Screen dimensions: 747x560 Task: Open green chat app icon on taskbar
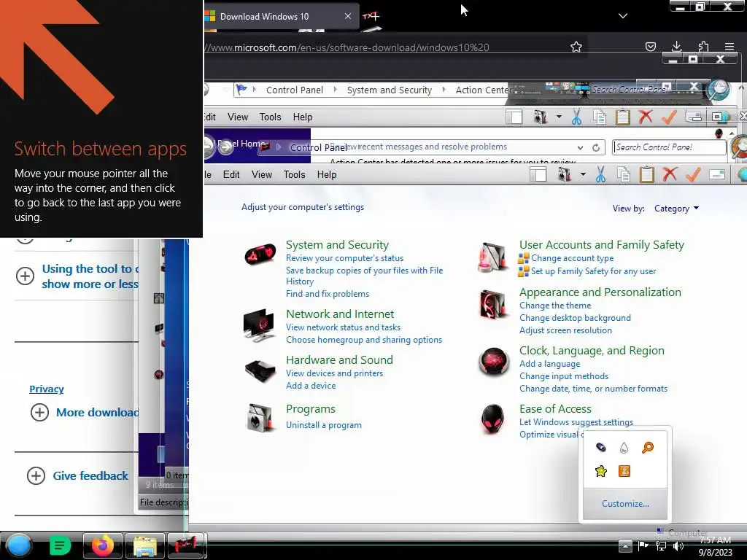pos(60,545)
